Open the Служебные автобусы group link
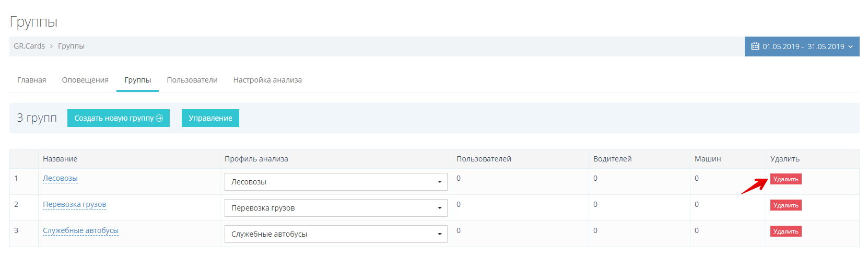 pyautogui.click(x=80, y=230)
